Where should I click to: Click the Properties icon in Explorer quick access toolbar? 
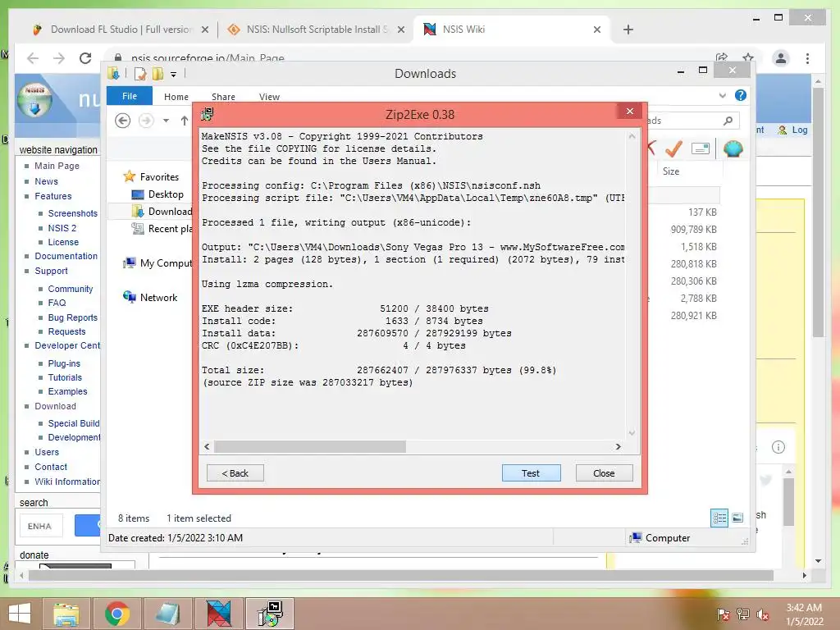140,74
